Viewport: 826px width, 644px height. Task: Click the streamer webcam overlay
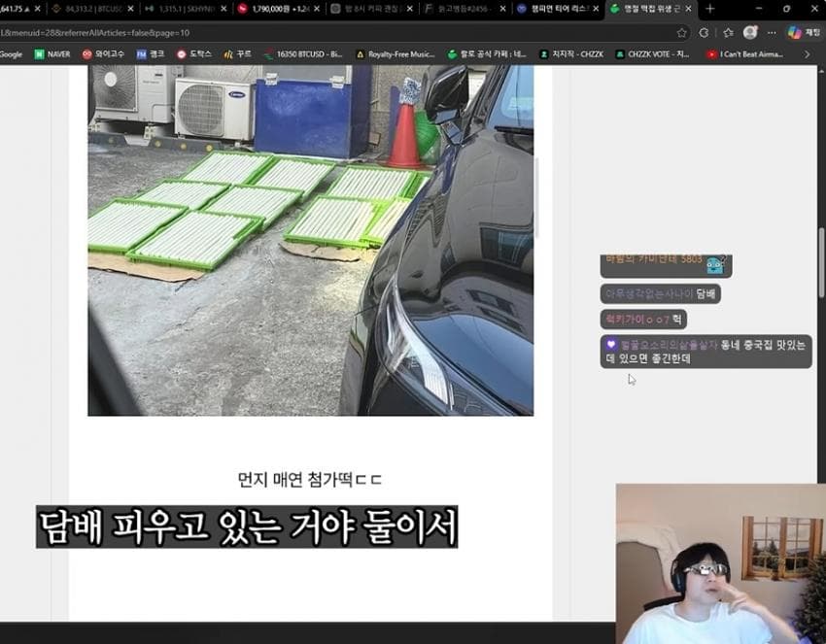coord(721,563)
